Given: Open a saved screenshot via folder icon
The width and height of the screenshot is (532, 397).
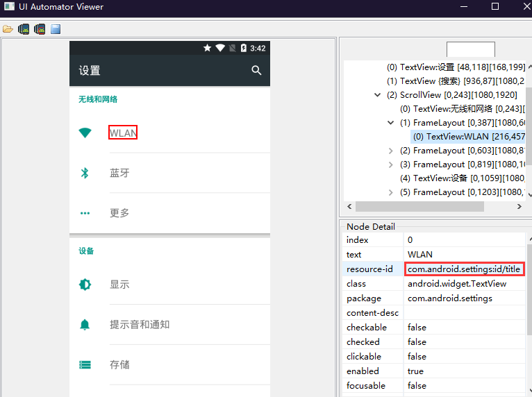Looking at the screenshot, I should (x=8, y=29).
